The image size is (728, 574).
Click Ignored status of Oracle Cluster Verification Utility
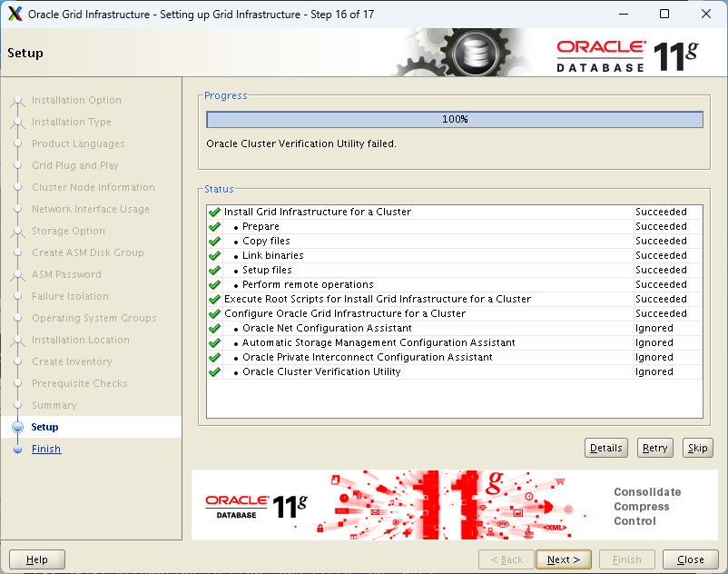pyautogui.click(x=654, y=372)
